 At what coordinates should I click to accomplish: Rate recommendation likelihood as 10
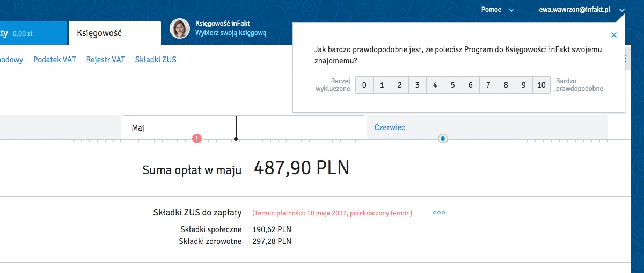541,85
